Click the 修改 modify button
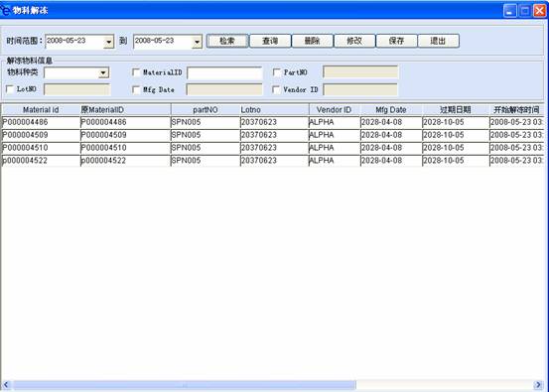549x392 pixels. tap(354, 41)
